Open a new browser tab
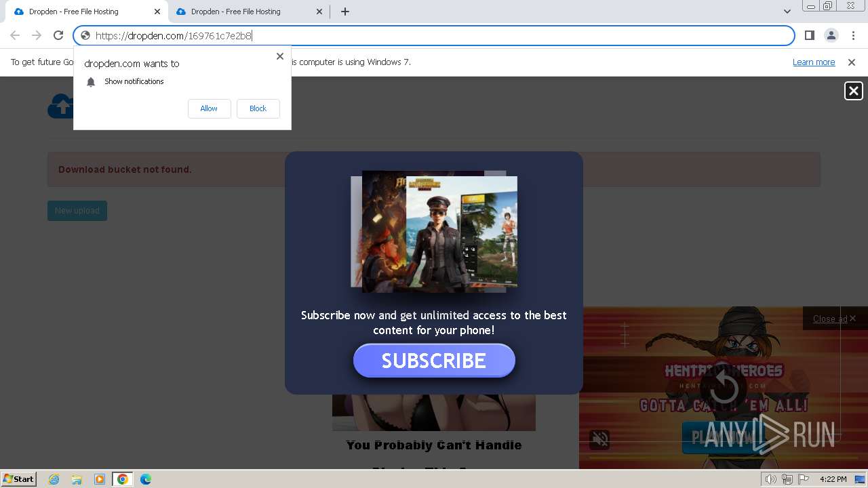 [345, 12]
